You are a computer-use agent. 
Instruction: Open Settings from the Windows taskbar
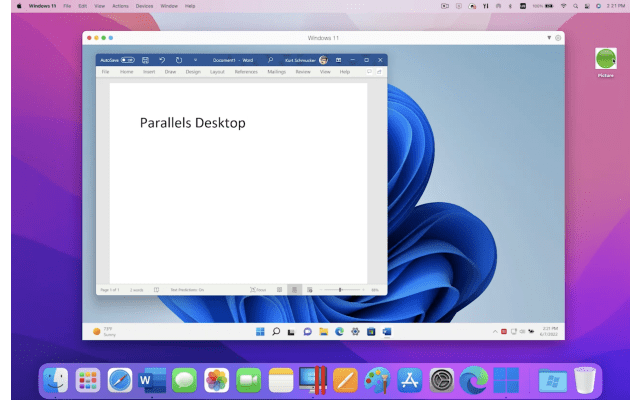click(x=355, y=331)
